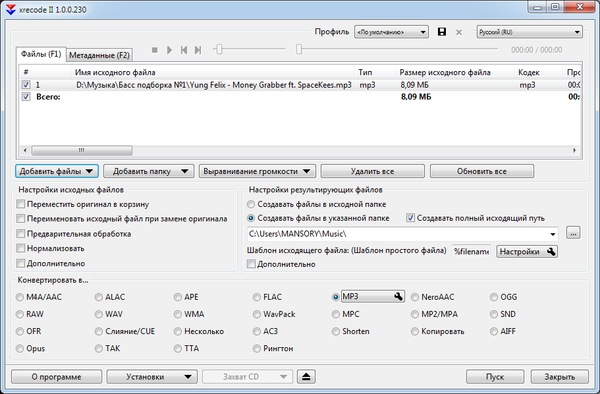Start conversion with the Пуск button
The image size is (600, 394).
[495, 377]
